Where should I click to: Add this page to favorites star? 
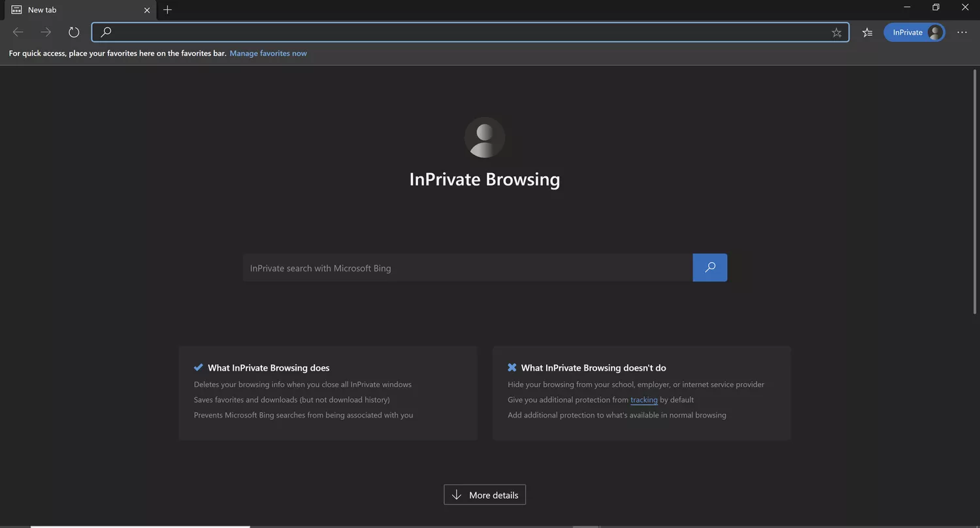(x=836, y=32)
